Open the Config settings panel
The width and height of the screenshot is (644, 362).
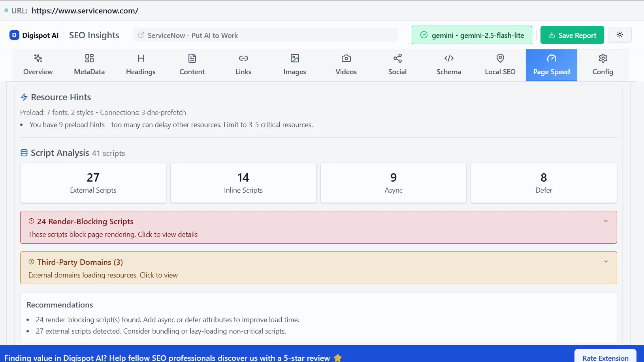(602, 64)
